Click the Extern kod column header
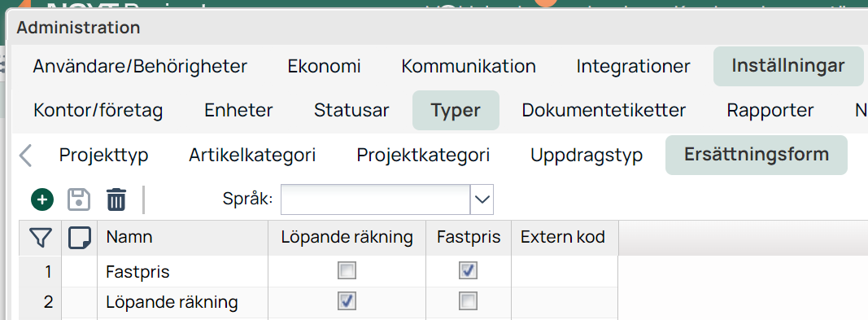This screenshot has height=320, width=868. click(565, 238)
